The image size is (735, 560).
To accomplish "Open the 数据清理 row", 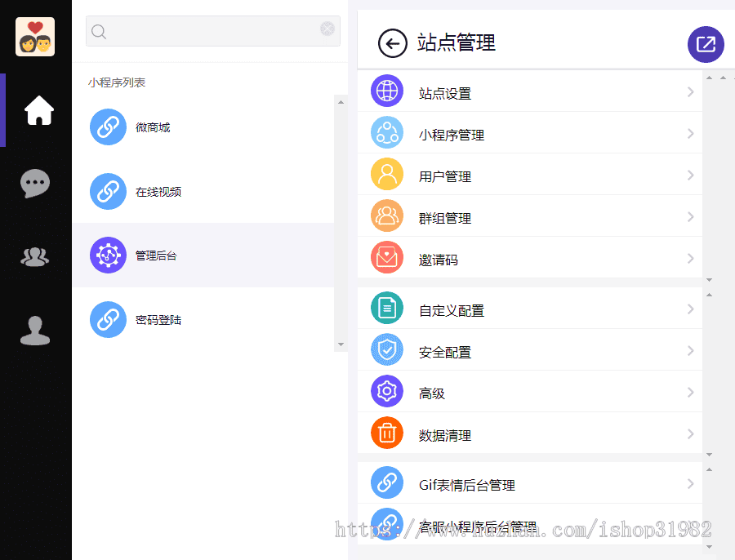I will tap(530, 433).
